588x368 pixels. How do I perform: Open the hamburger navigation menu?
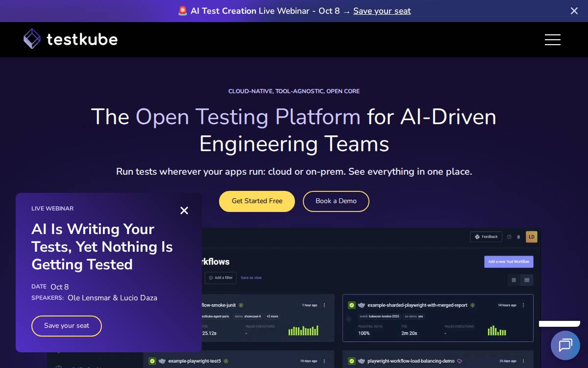tap(552, 40)
